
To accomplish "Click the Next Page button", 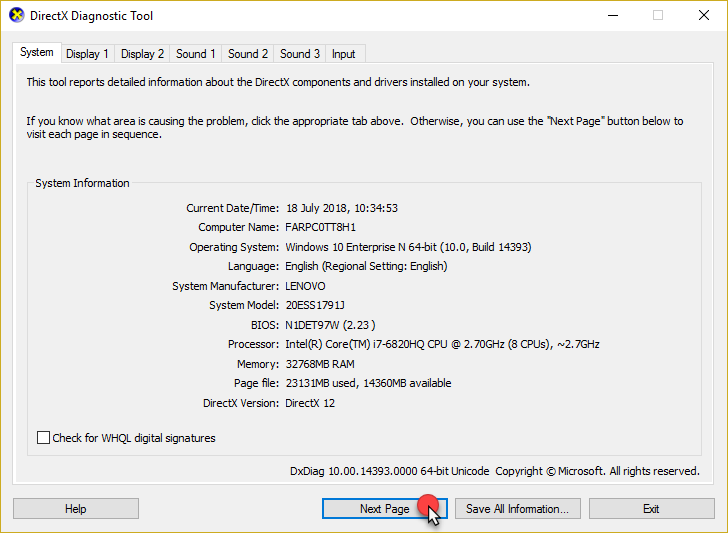I will point(384,509).
